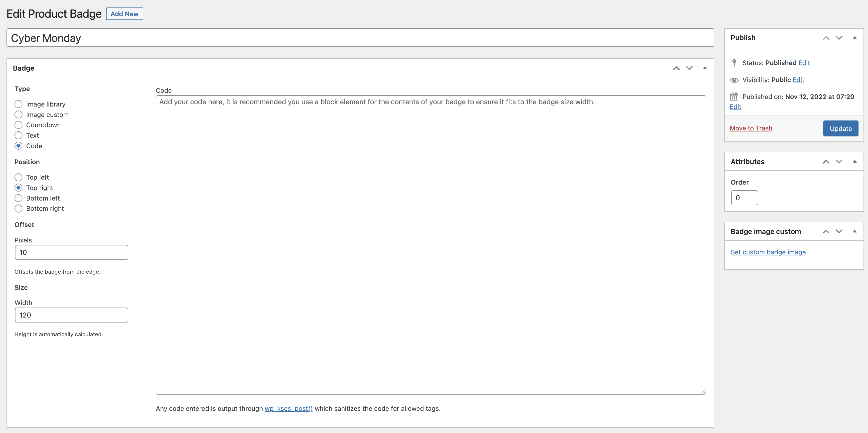Choose Bottom left position
Image resolution: width=868 pixels, height=433 pixels.
coord(18,198)
